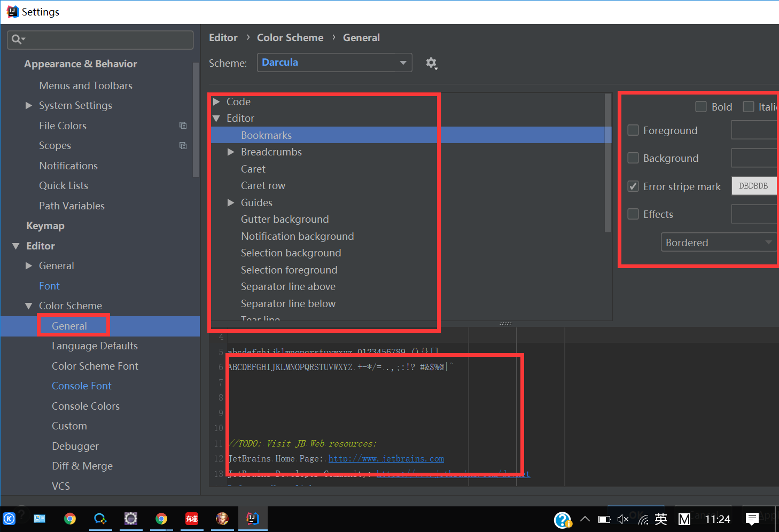This screenshot has height=532, width=779.
Task: Collapse the Editor section in sidebar
Action: 16,246
